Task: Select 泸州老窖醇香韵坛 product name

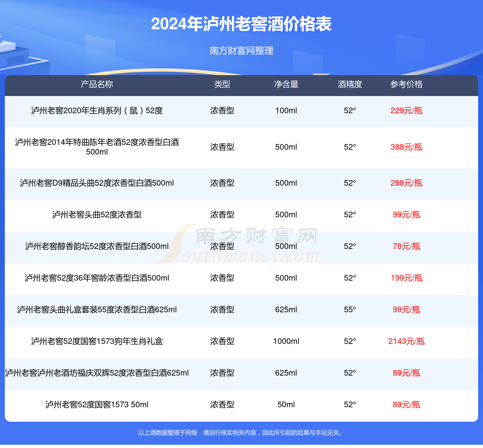Action: click(97, 246)
